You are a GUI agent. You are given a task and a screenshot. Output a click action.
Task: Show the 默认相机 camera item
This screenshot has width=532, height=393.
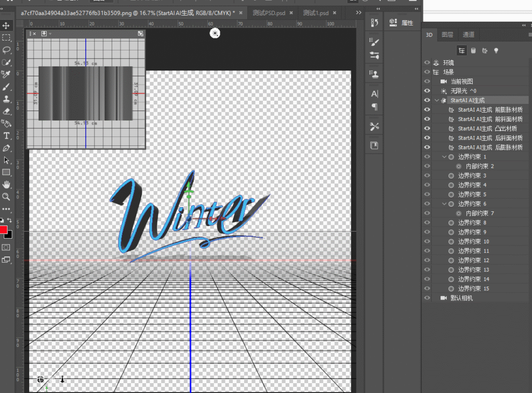tap(427, 298)
